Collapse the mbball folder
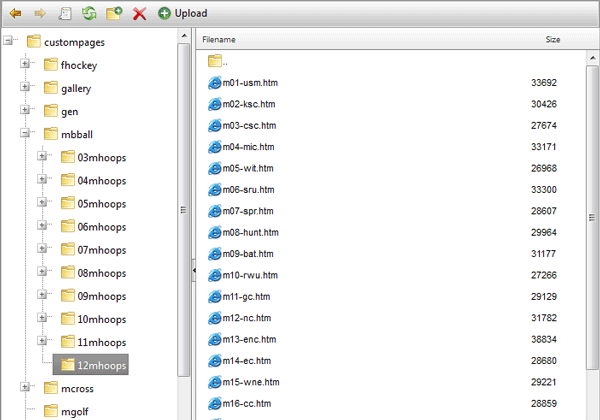600x420 pixels. [x=25, y=133]
